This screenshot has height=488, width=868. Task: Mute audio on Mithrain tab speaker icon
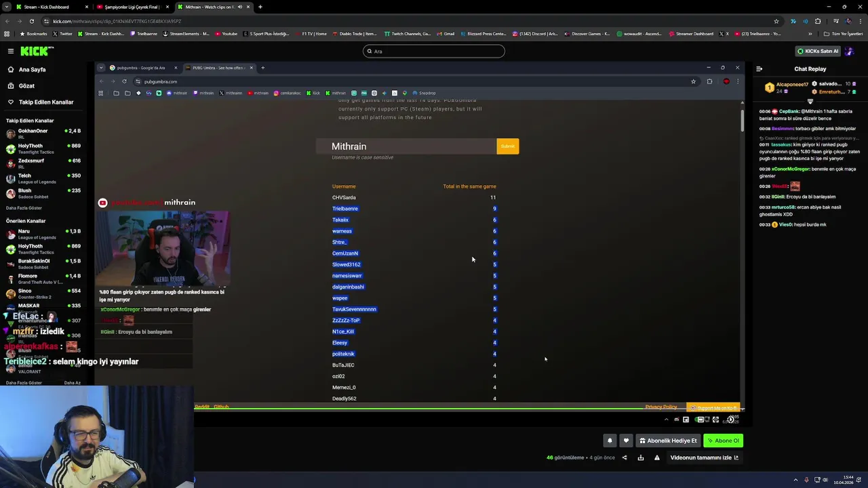[x=239, y=7]
